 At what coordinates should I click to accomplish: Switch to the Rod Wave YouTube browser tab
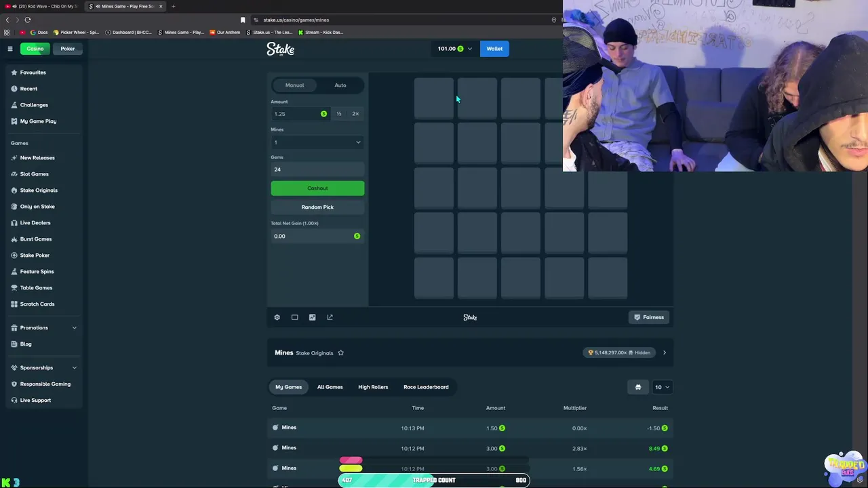[42, 6]
